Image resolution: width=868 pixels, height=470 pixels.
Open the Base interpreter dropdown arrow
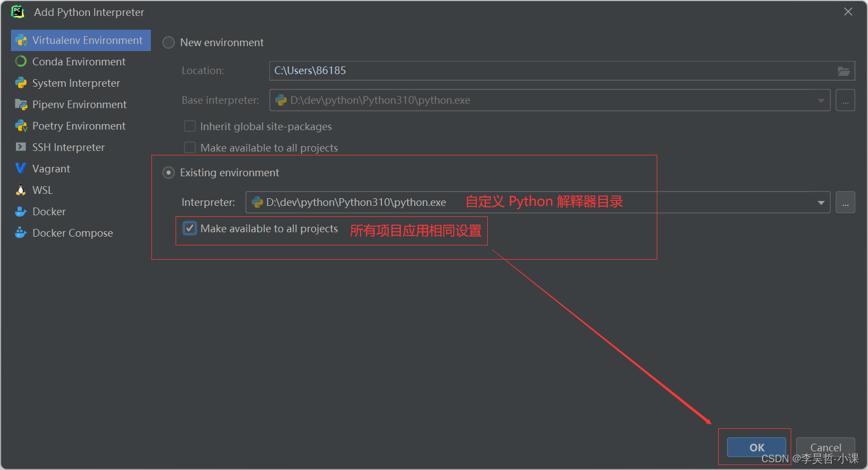coord(821,100)
